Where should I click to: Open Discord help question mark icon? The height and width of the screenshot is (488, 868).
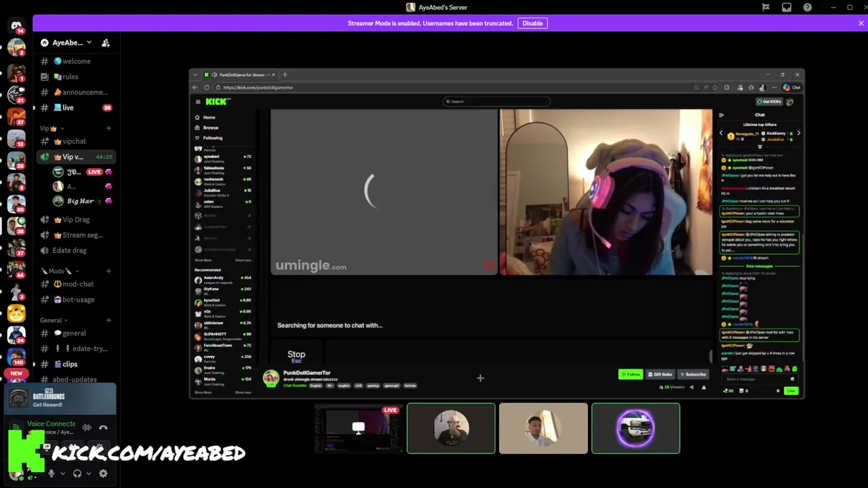[808, 7]
